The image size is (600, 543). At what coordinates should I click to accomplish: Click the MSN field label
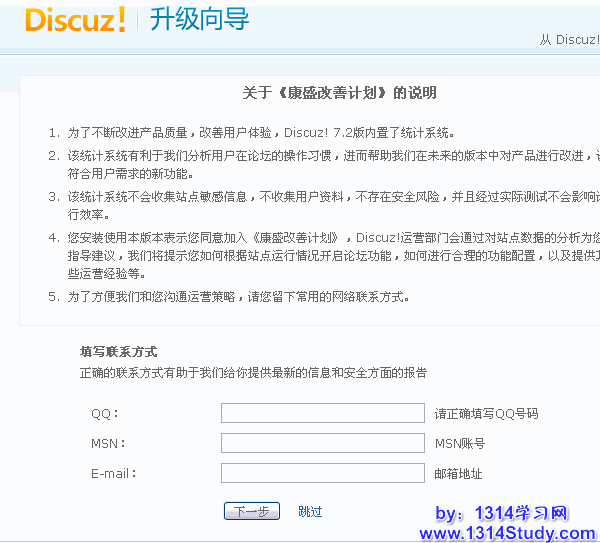(x=106, y=444)
